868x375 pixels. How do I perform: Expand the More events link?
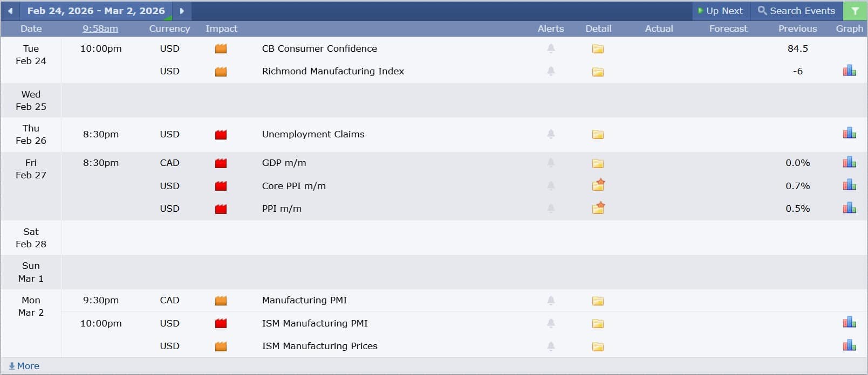[24, 366]
